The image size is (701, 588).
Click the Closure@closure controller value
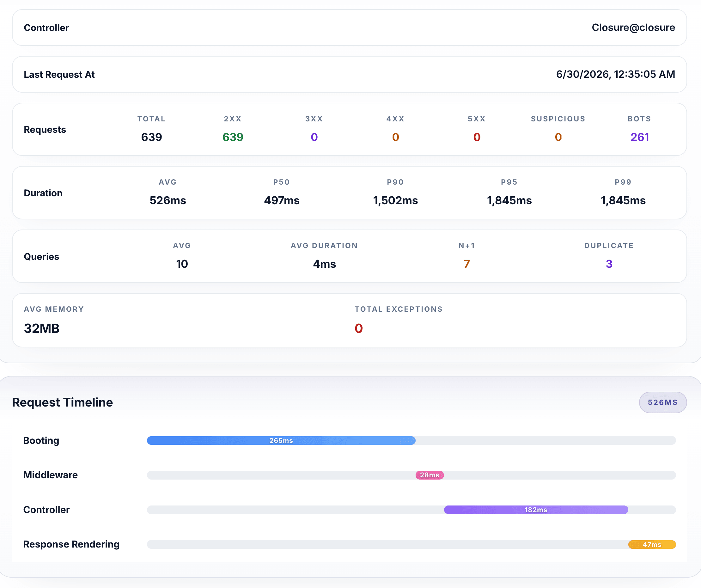[x=633, y=28]
